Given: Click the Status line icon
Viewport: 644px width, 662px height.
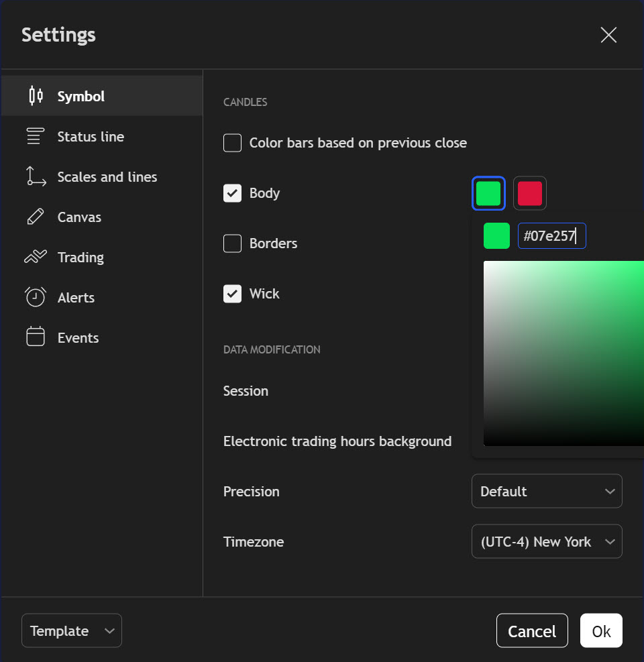Looking at the screenshot, I should pos(36,136).
